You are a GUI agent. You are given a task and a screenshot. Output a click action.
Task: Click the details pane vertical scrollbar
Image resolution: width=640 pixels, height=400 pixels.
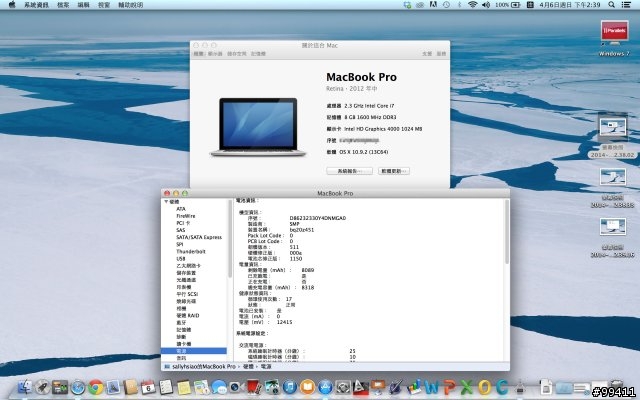[507, 232]
